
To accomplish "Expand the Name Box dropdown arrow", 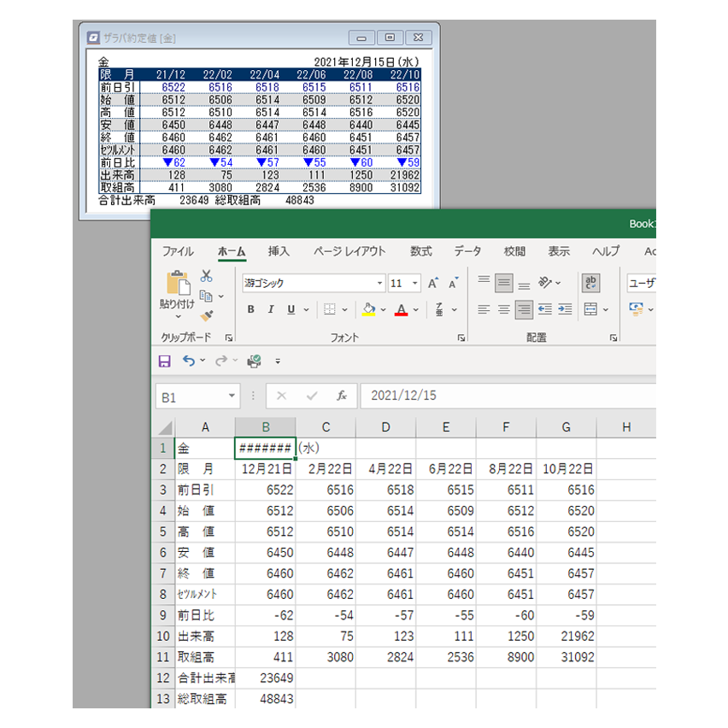I will pos(232,396).
